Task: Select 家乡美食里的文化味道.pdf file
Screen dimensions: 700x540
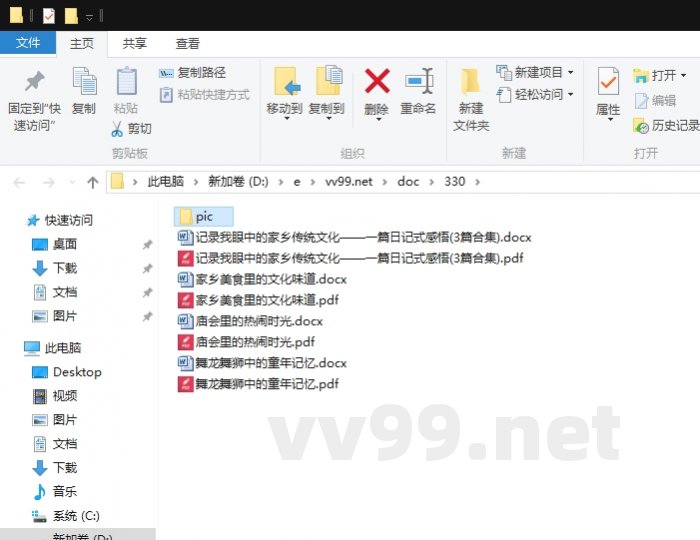Action: pyautogui.click(x=258, y=300)
